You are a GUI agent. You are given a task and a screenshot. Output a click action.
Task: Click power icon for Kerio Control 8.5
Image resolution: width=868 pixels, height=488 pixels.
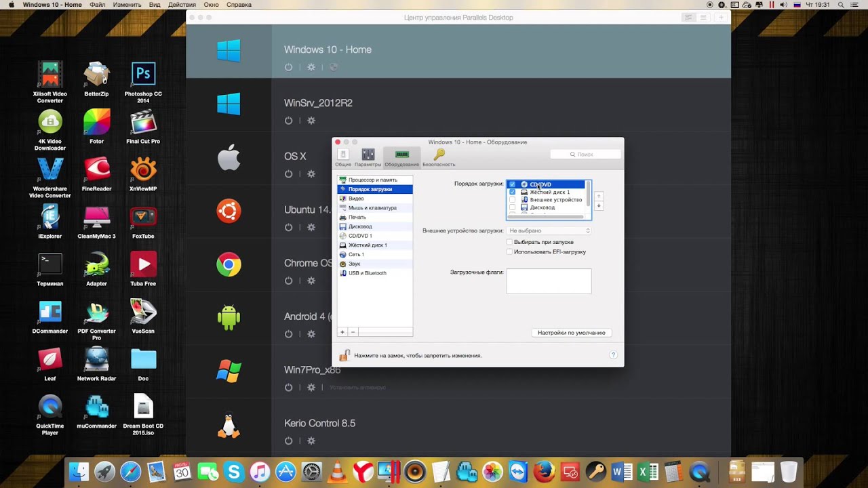tap(288, 441)
